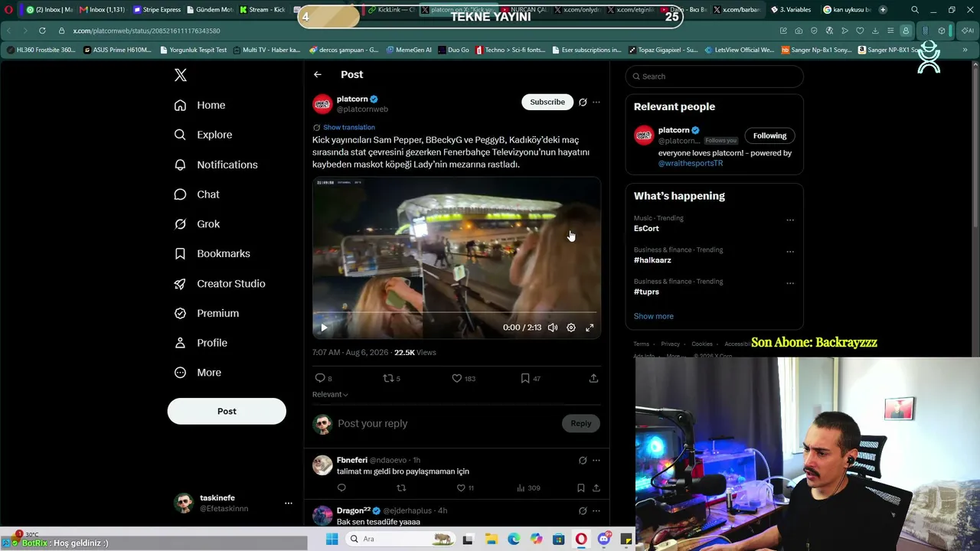Viewport: 980px width, 551px height.
Task: Click the Grok icon beside the Subscribe button
Action: tap(583, 102)
